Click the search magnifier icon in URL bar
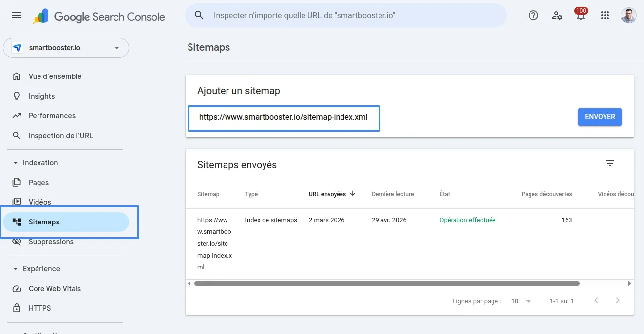The height and width of the screenshot is (334, 644). pos(199,15)
